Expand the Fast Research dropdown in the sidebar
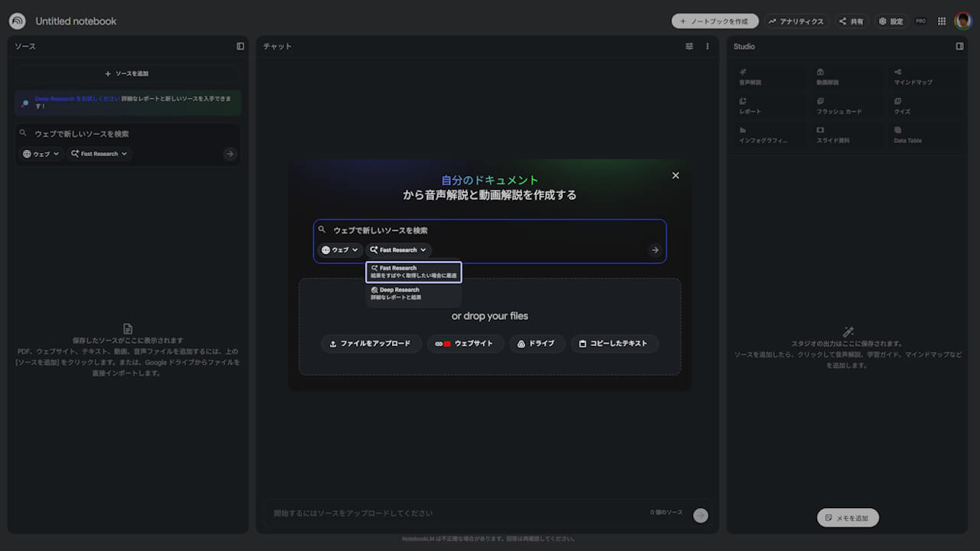This screenshot has width=980, height=551. (99, 153)
